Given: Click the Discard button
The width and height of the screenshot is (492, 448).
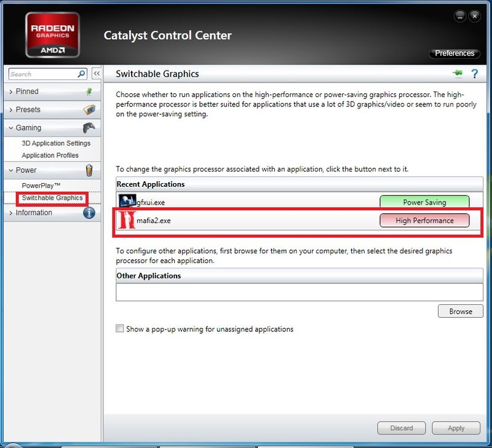Looking at the screenshot, I should 402,428.
